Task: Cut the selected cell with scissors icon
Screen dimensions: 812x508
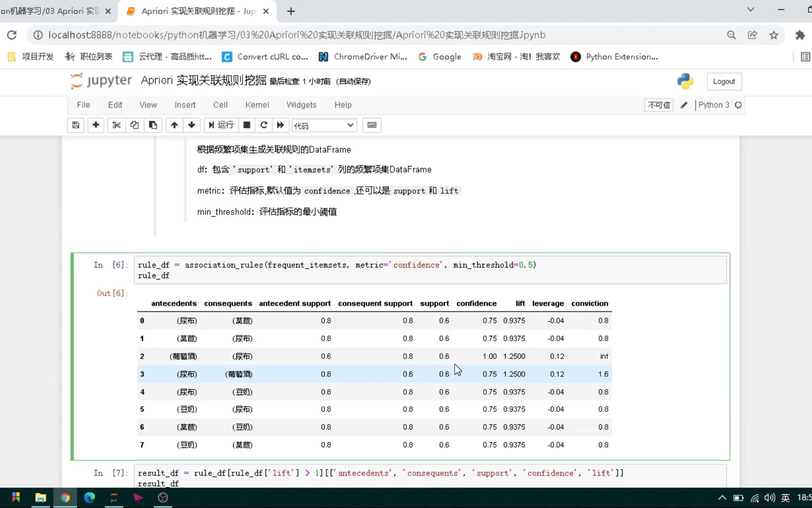Action: (116, 125)
